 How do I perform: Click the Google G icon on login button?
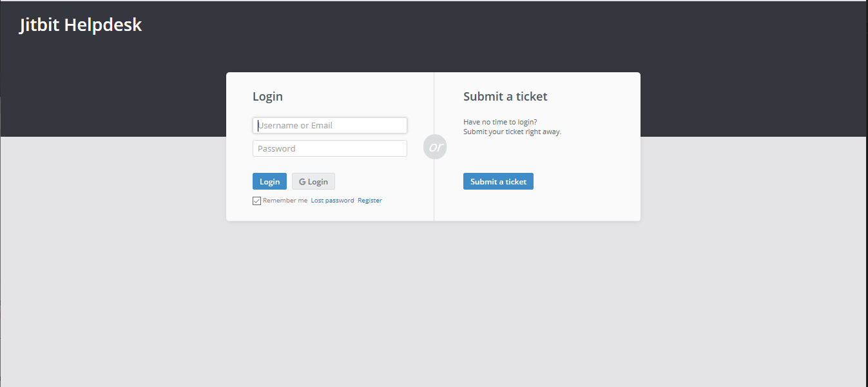(x=302, y=182)
